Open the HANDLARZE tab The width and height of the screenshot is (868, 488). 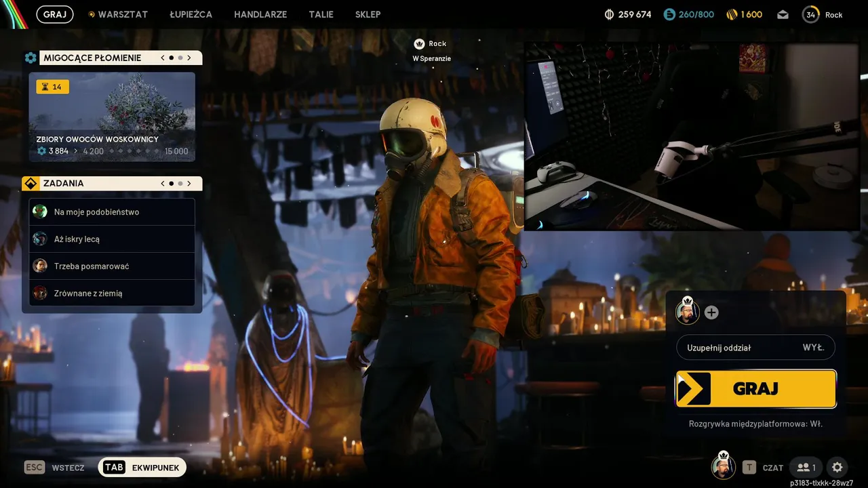[260, 14]
